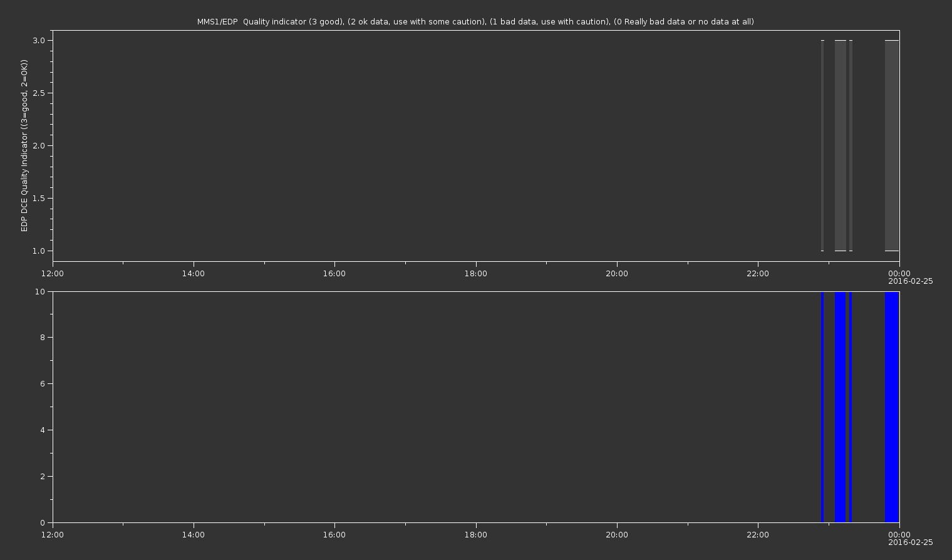This screenshot has width=952, height=560.
Task: Select the medium-width blue bar just after 23:00
Action: coord(841,407)
